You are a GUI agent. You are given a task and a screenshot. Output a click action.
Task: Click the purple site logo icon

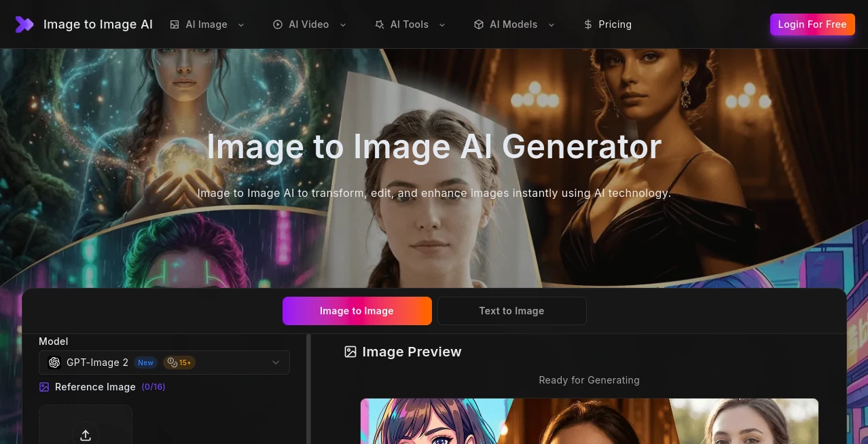(x=24, y=24)
